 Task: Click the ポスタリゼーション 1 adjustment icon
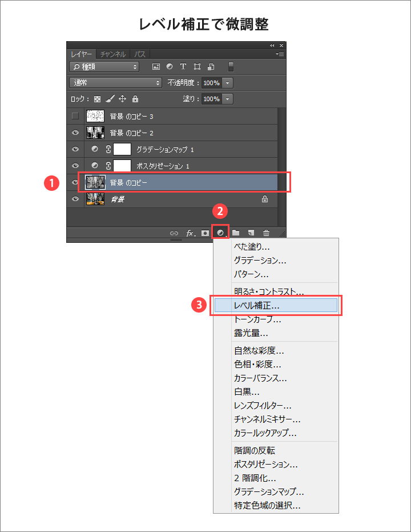(x=95, y=165)
